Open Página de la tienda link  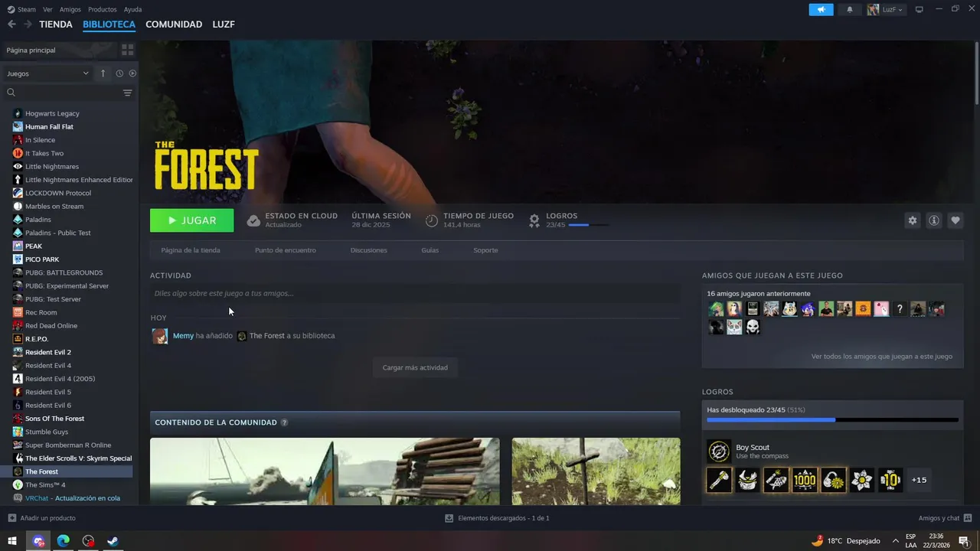pyautogui.click(x=191, y=250)
